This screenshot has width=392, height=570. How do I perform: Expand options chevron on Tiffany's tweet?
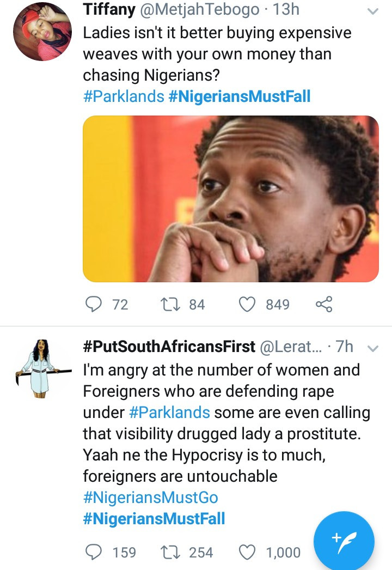coord(373,11)
